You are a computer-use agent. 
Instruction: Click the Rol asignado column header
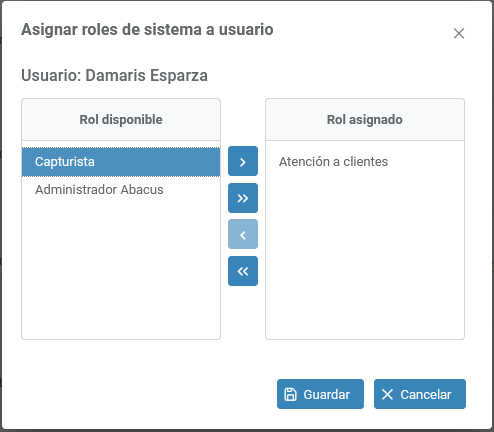[365, 120]
